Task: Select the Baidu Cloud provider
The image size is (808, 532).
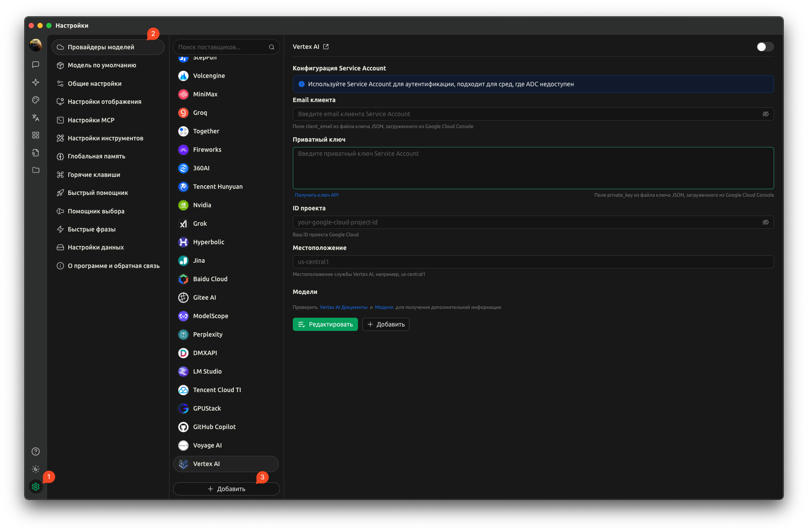Action: [x=226, y=279]
